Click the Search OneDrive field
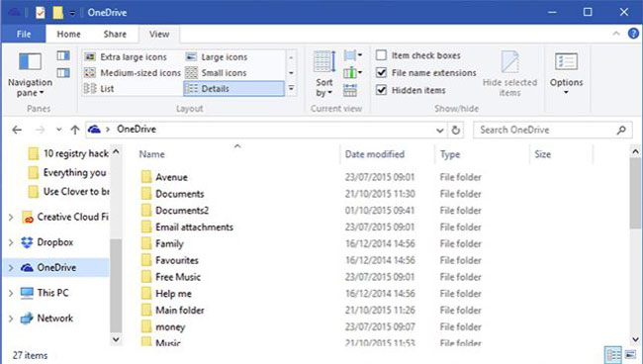Screen dimensions: 643x364 point(552,130)
